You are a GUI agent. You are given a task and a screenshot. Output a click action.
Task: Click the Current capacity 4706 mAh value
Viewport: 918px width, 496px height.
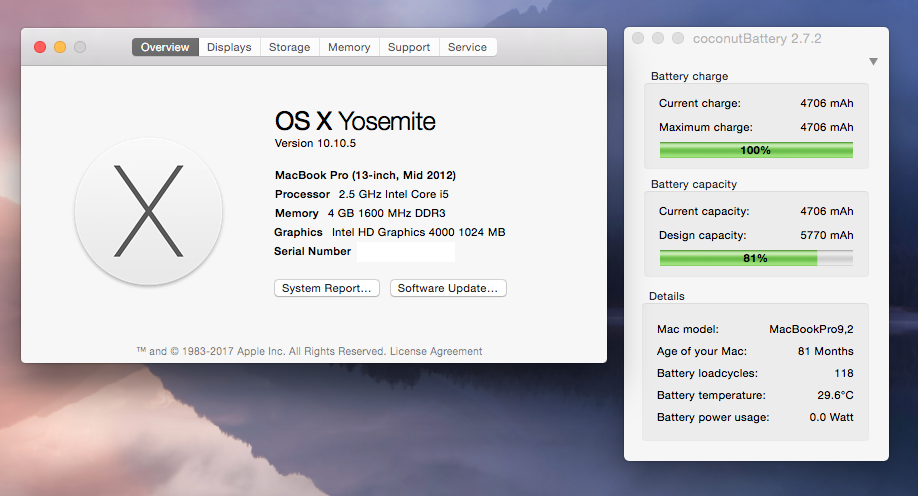(x=827, y=211)
